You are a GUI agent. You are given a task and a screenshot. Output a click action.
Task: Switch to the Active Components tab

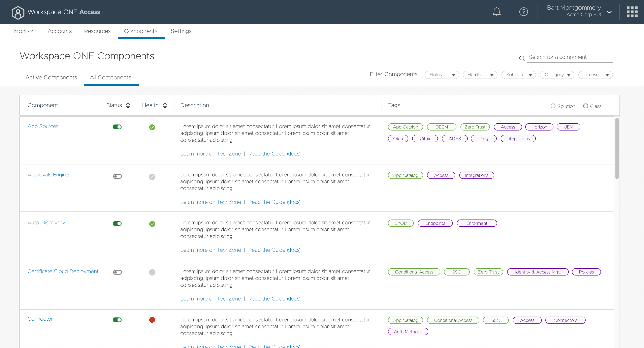pos(51,78)
